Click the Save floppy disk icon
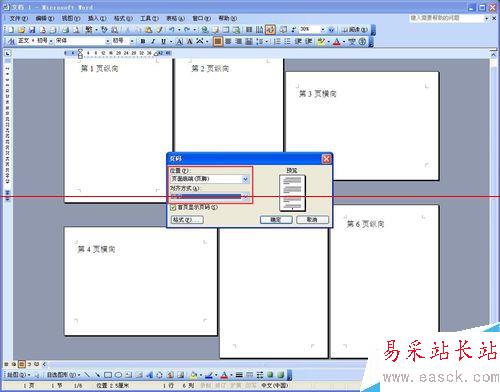Image resolution: width=500 pixels, height=392 pixels. (x=32, y=30)
